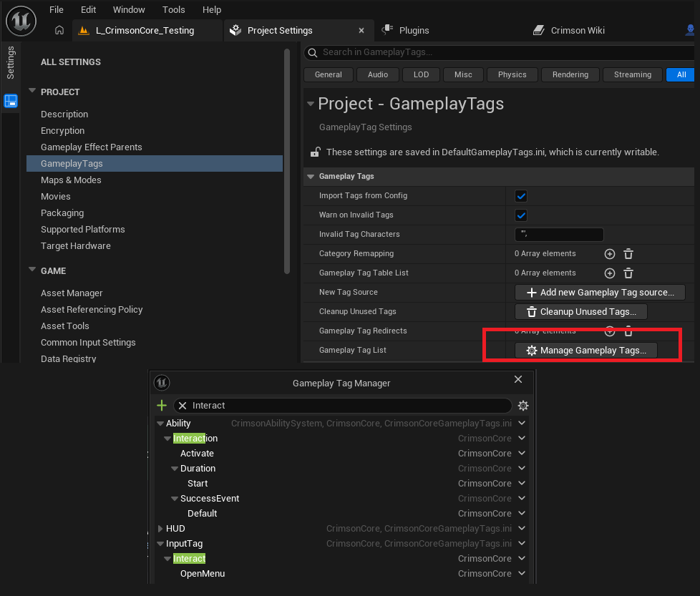
Task: Open the Window menu
Action: [129, 10]
